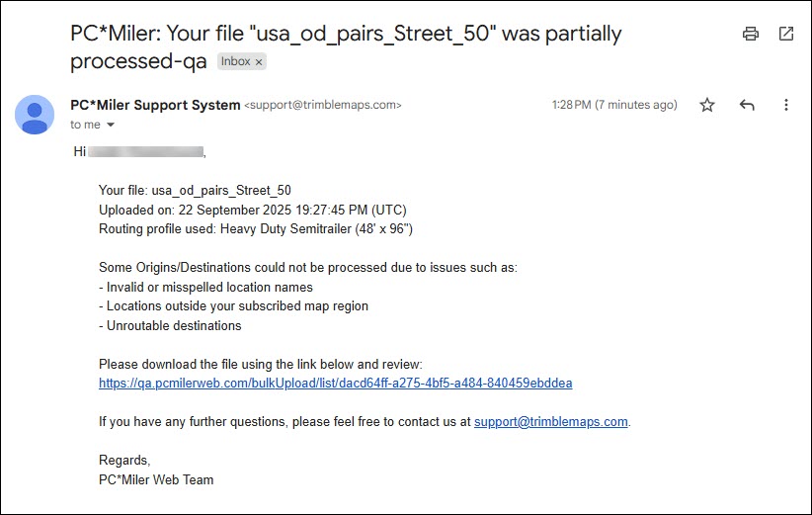Viewport: 812px width, 515px height.
Task: Click the support@trimblemaps.com link in the body
Action: coord(550,421)
